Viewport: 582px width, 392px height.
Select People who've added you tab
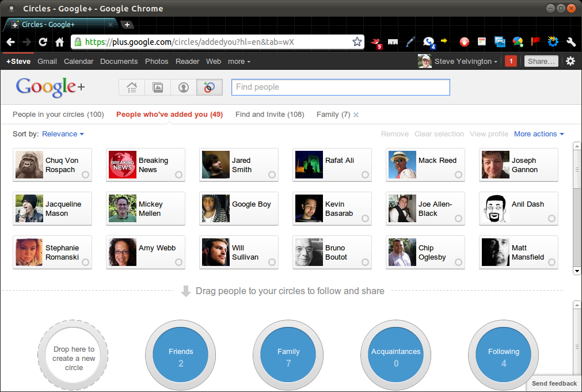[x=170, y=115]
